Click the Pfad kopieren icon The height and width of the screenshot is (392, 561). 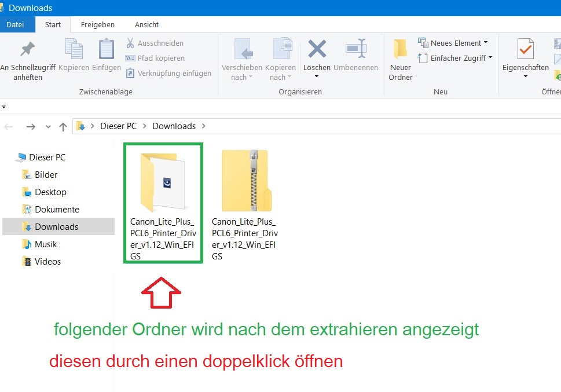click(x=130, y=58)
